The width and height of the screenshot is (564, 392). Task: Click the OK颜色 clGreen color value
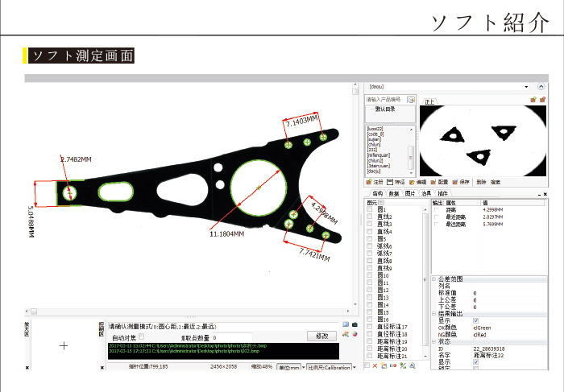pos(483,328)
